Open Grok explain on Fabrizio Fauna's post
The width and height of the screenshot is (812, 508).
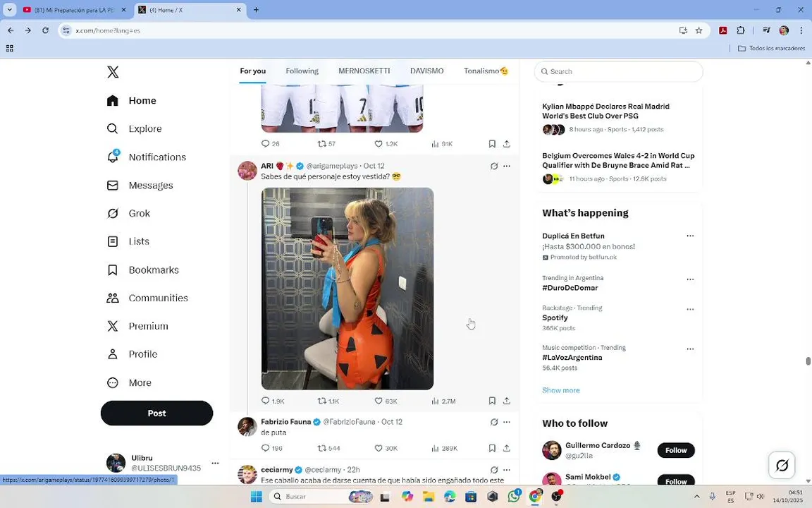pos(494,422)
